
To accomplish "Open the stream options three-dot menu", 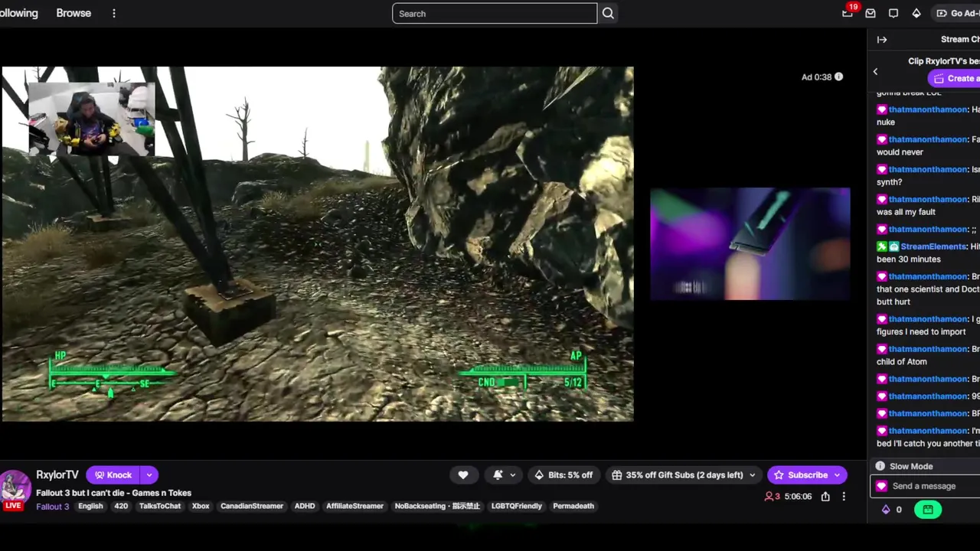I will (x=844, y=497).
